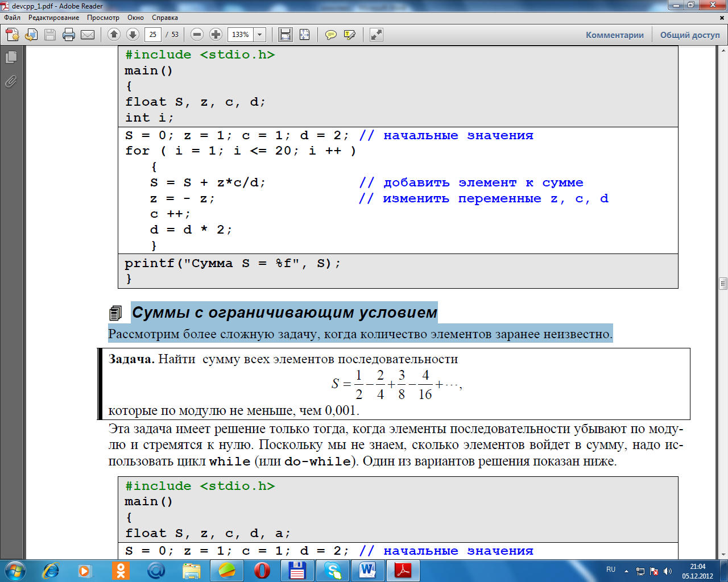This screenshot has height=582, width=728.
Task: Send the file by email icon
Action: click(x=88, y=35)
